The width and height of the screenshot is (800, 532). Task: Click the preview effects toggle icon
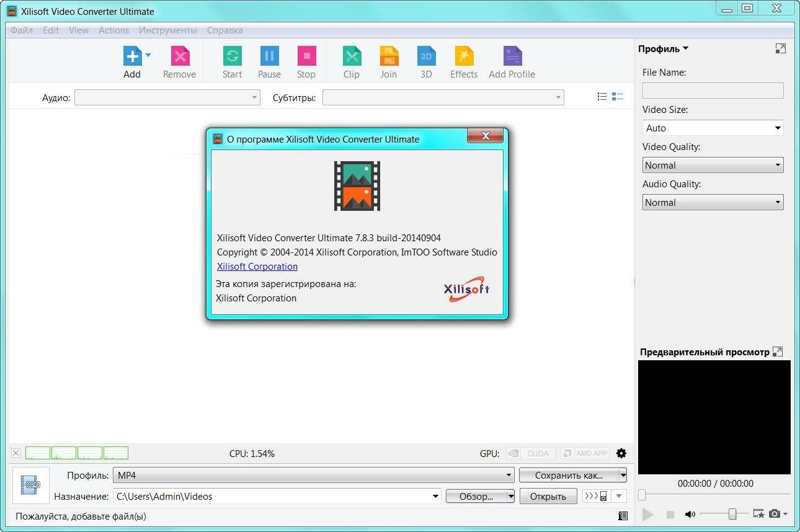click(758, 513)
